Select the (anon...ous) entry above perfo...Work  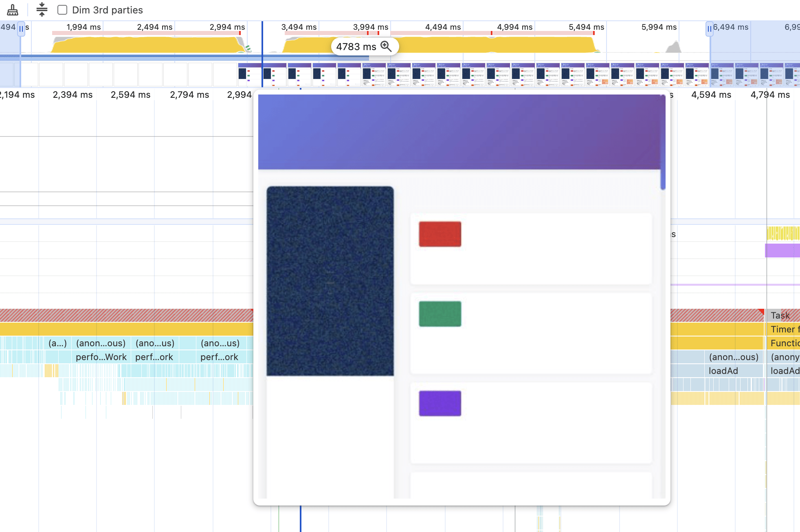(101, 343)
